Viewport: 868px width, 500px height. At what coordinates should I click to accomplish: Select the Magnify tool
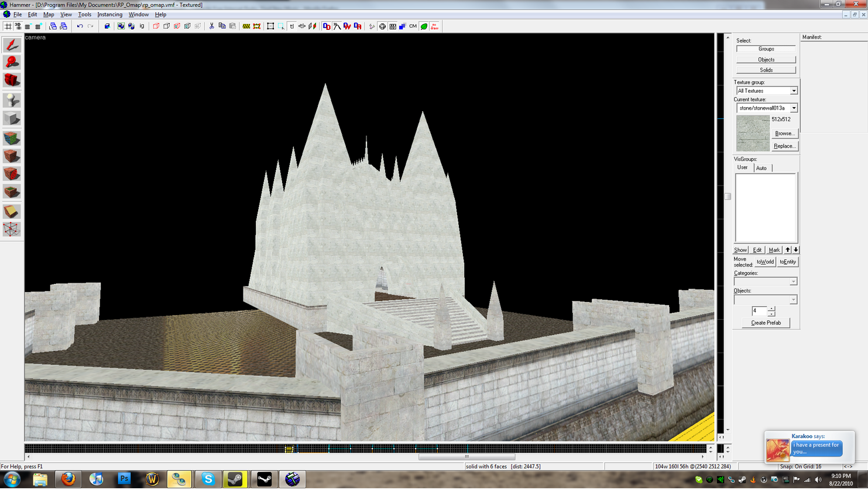click(x=11, y=63)
